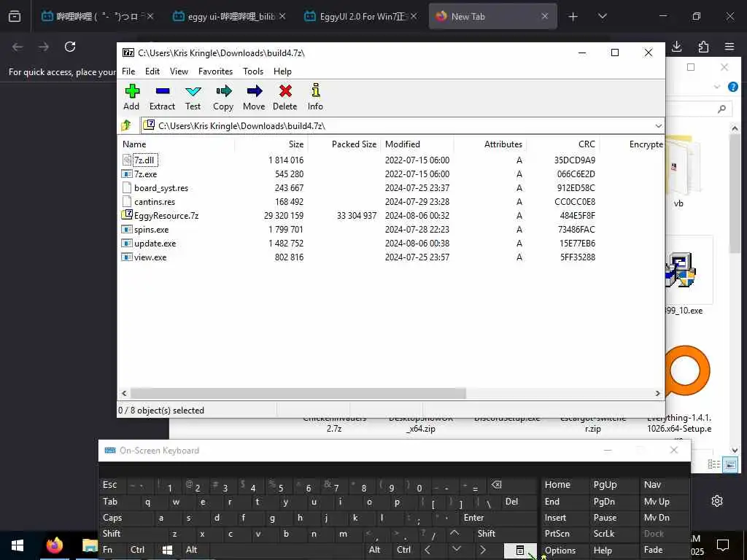747x560 pixels.
Task: Switch Explorer to large icons view
Action: coord(729,464)
